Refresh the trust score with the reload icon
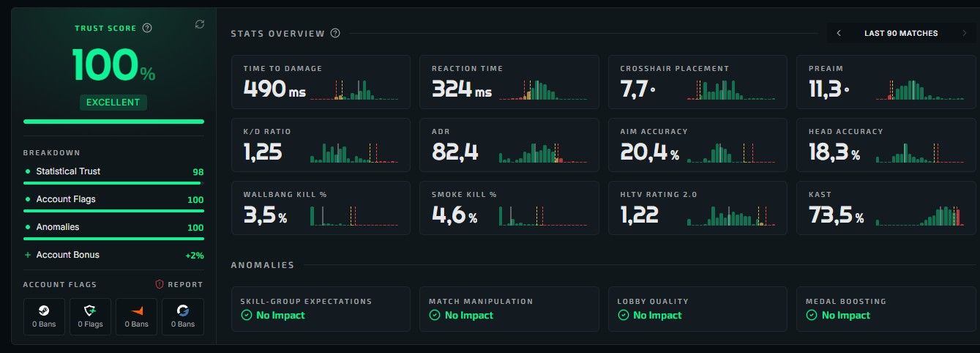980x353 pixels. pyautogui.click(x=200, y=24)
